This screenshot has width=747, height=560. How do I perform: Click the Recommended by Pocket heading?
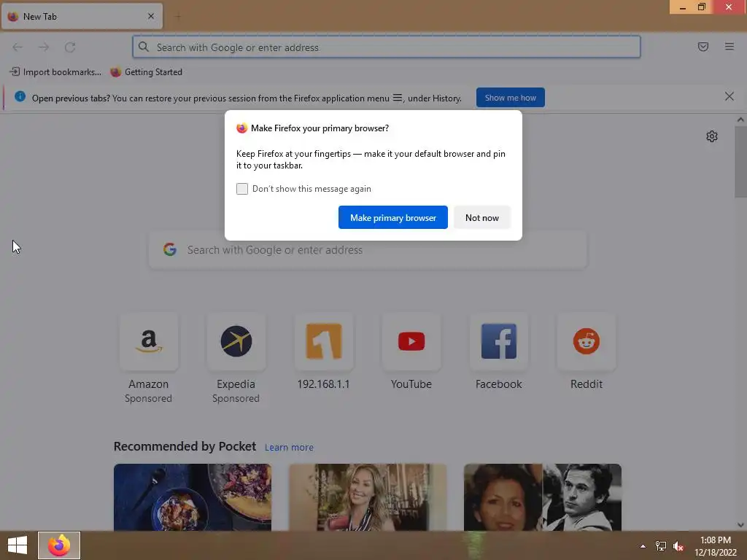(185, 446)
